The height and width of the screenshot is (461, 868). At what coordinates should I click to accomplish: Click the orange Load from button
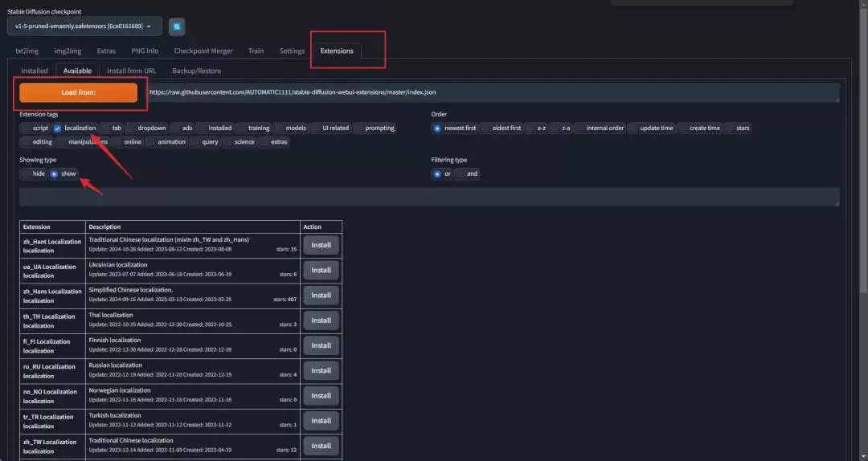point(79,92)
